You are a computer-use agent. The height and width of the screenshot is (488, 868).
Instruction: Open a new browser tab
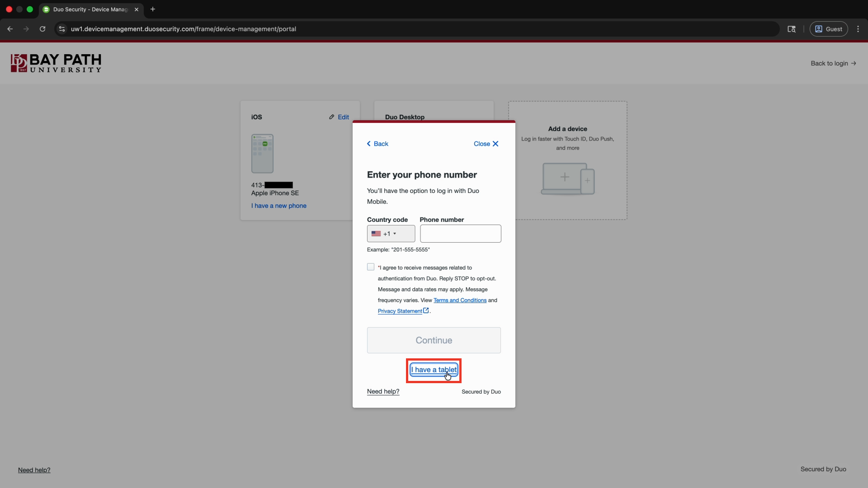(153, 9)
